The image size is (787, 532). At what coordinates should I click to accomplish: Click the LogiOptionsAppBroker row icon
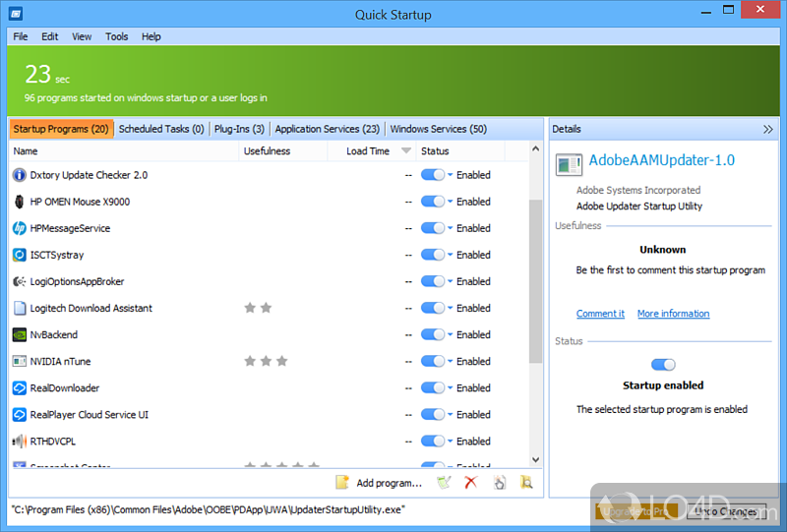tap(19, 281)
